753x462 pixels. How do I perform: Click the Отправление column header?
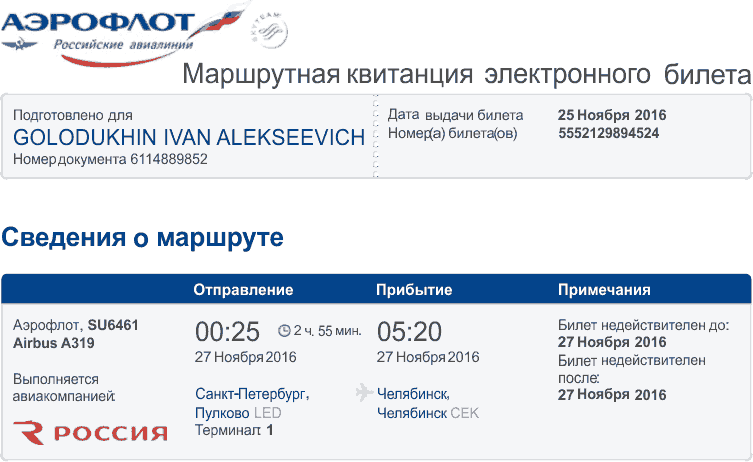pos(243,290)
